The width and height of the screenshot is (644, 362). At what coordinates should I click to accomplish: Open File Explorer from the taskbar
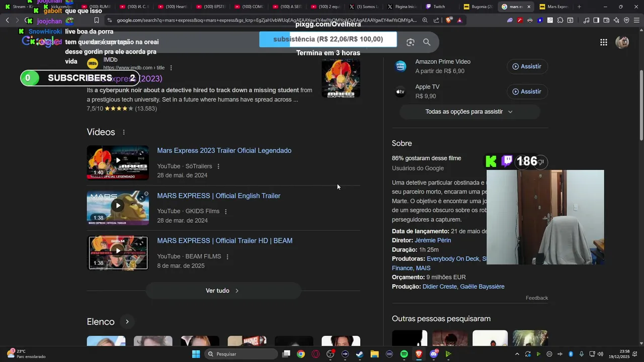click(374, 354)
